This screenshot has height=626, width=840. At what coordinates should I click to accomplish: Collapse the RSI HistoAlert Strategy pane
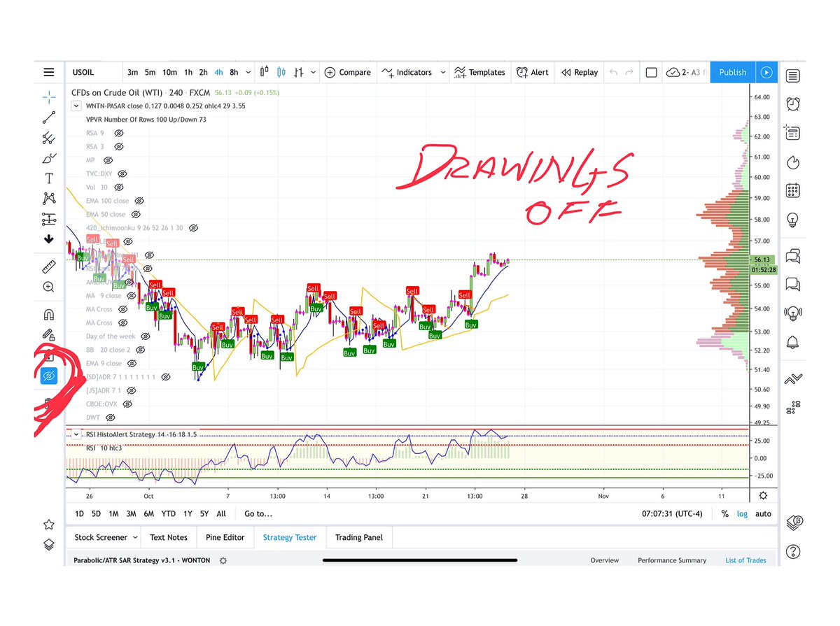click(x=76, y=434)
